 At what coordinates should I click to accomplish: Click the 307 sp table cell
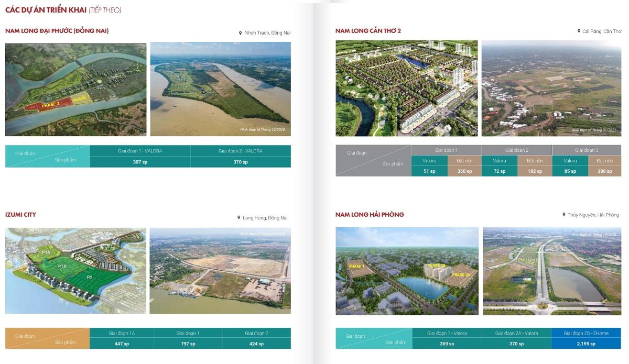(x=140, y=162)
